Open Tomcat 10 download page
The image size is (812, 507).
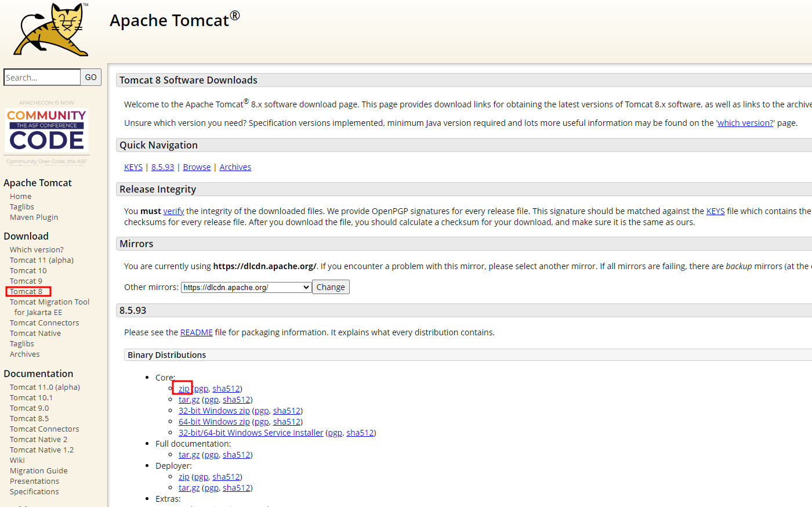[28, 271]
